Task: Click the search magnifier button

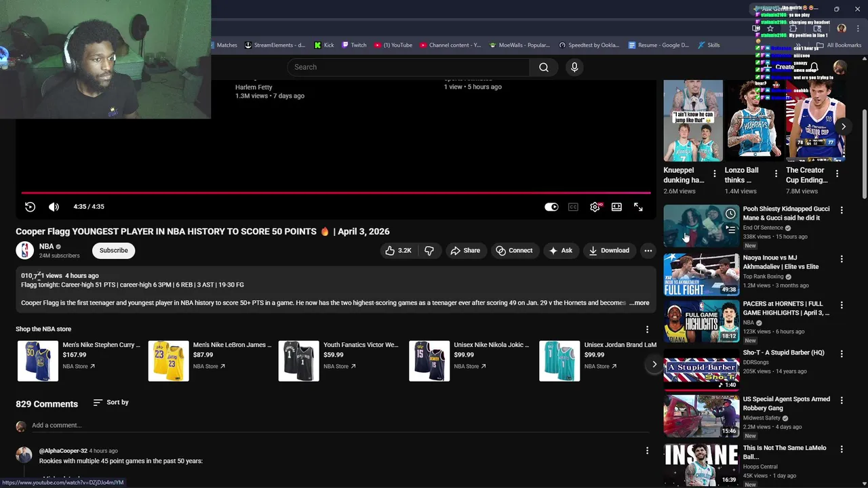Action: pos(544,67)
